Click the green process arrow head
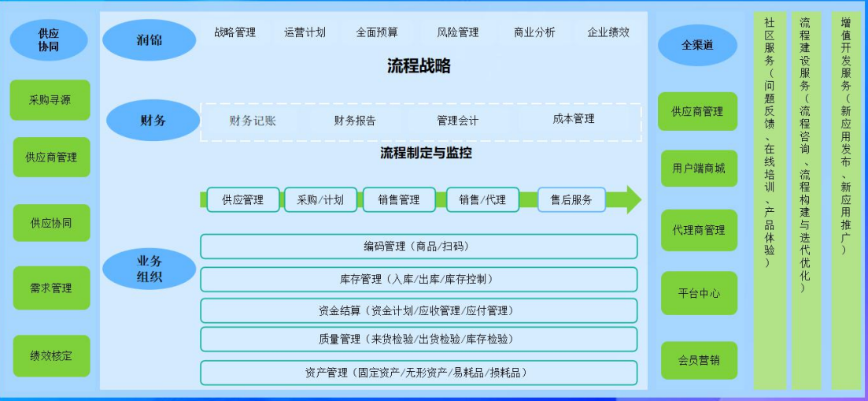This screenshot has height=401, width=868. tap(633, 199)
